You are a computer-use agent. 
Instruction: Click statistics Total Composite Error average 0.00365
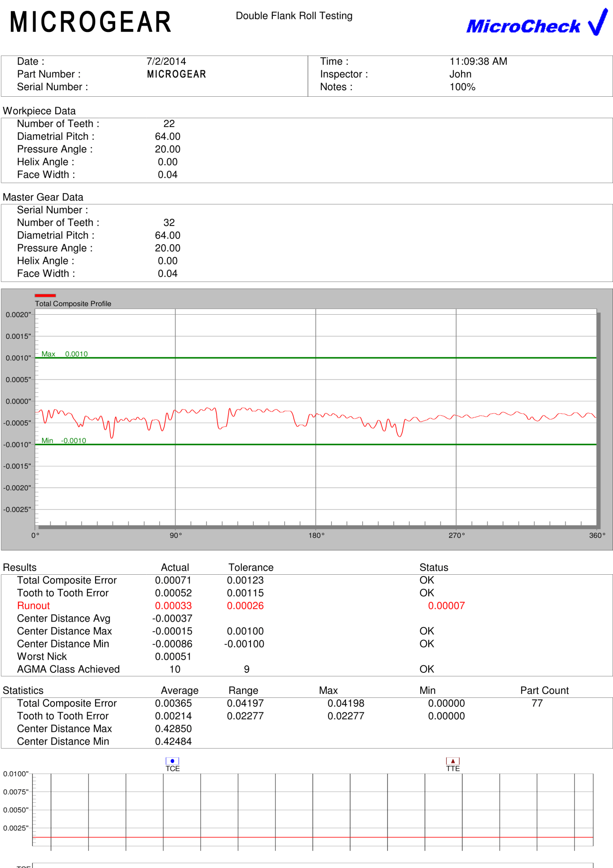click(173, 703)
